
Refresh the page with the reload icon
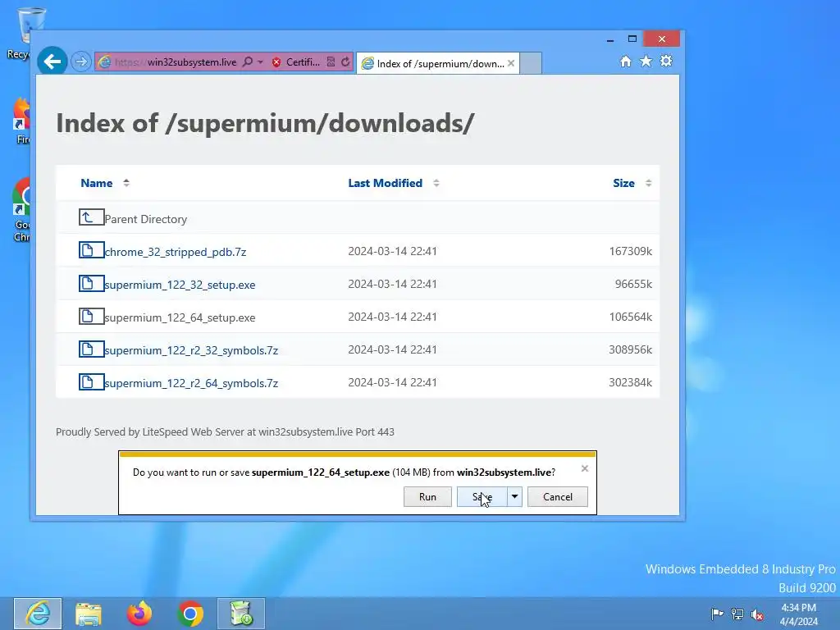345,62
